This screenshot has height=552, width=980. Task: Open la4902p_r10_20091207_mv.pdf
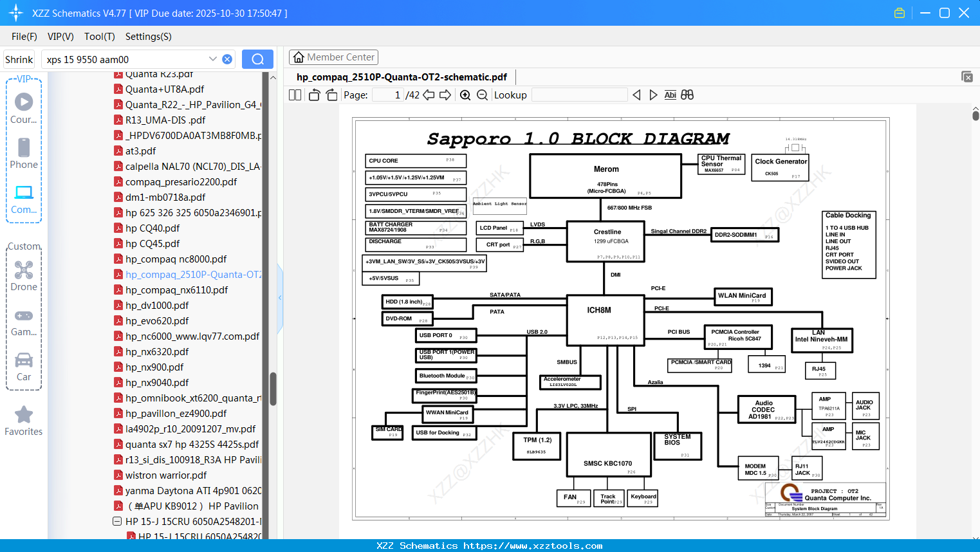tap(190, 429)
